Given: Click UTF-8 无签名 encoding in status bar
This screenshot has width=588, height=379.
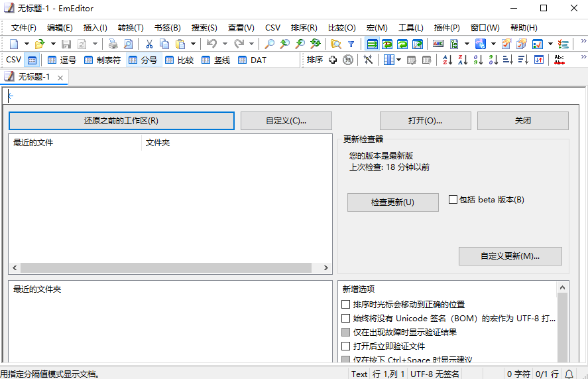Looking at the screenshot, I should (x=435, y=374).
